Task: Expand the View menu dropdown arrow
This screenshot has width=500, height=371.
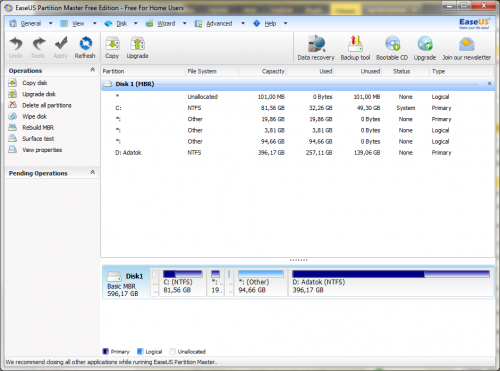Action: pyautogui.click(x=95, y=23)
